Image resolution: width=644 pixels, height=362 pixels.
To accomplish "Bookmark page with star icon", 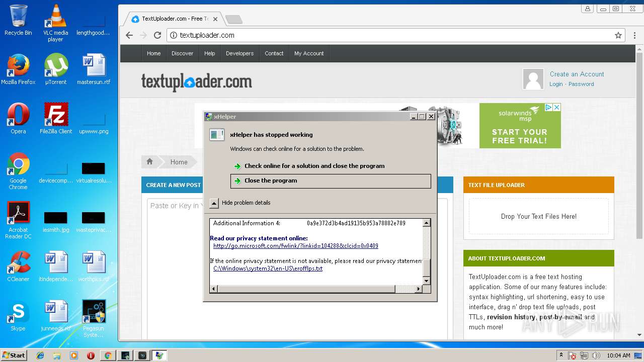I will pyautogui.click(x=618, y=35).
